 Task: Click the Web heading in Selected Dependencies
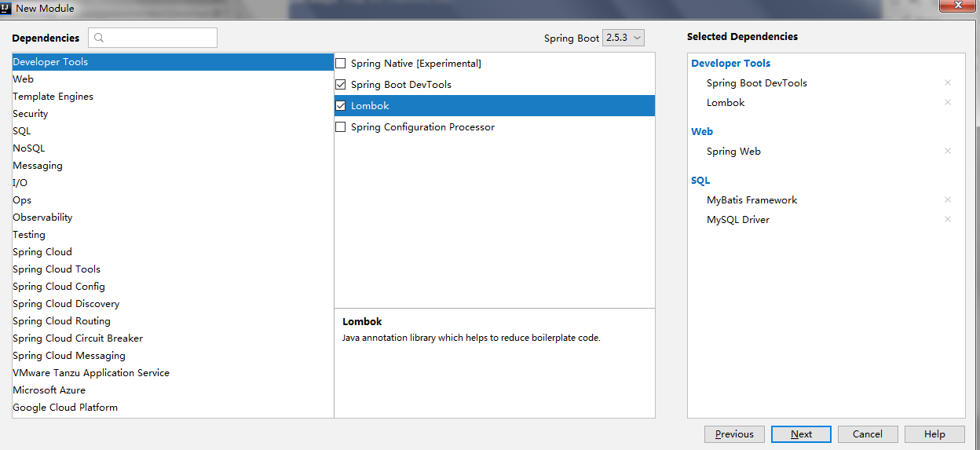702,131
